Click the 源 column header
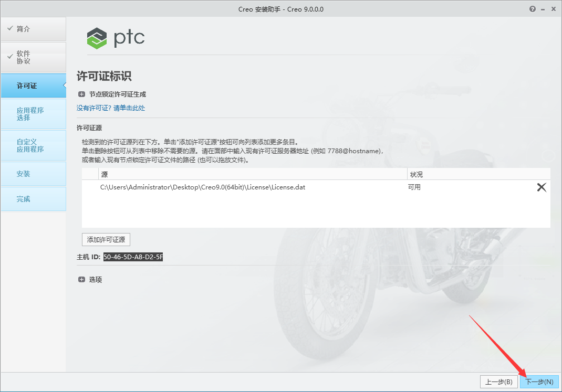This screenshot has width=562, height=392. pos(253,174)
